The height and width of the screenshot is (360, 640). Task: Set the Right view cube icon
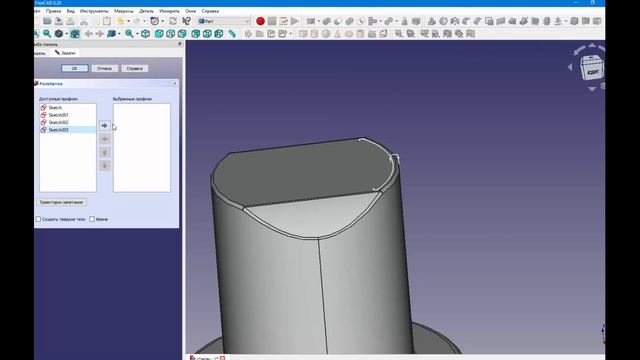[x=182, y=34]
